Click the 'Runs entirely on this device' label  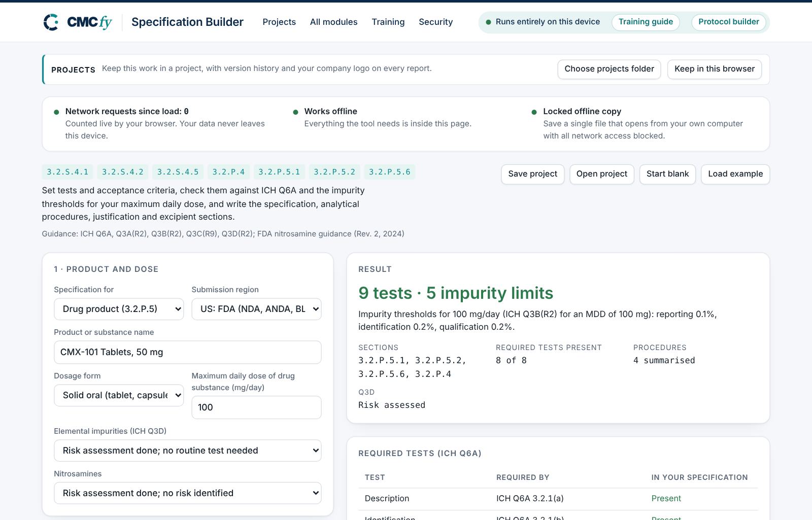click(548, 22)
